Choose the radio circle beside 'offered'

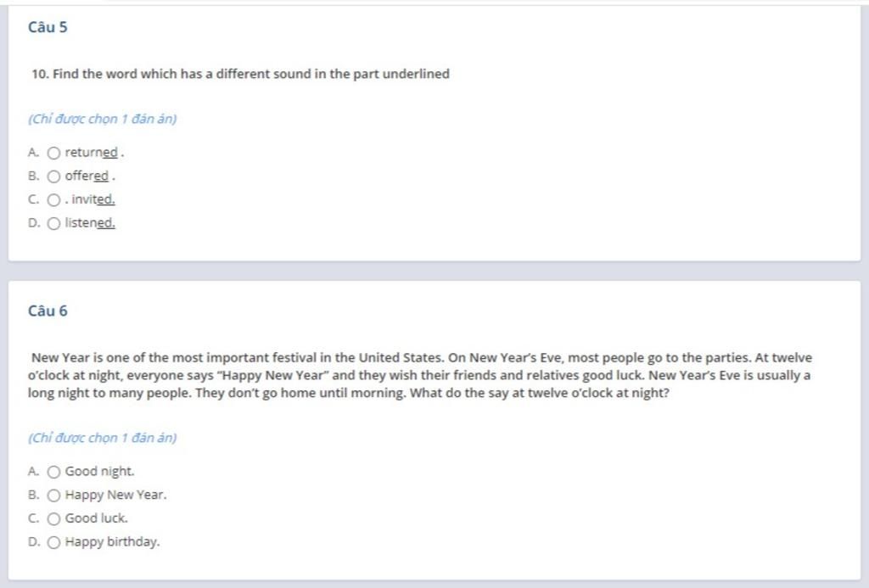tap(53, 176)
